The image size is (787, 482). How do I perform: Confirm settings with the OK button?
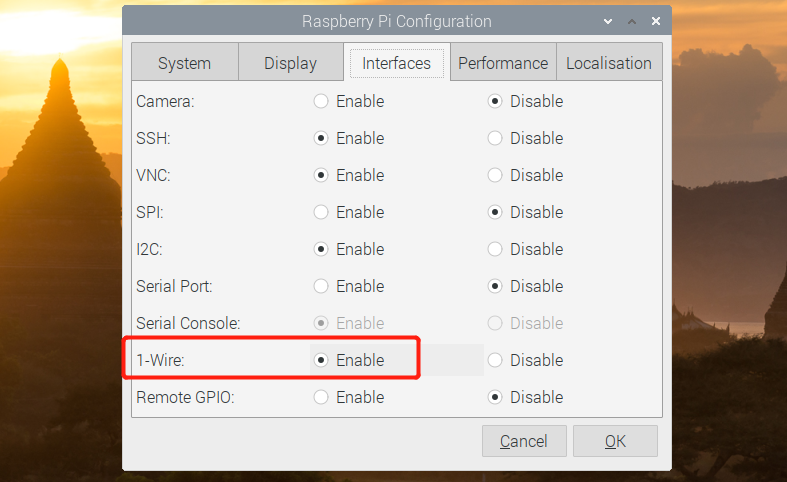pos(615,441)
